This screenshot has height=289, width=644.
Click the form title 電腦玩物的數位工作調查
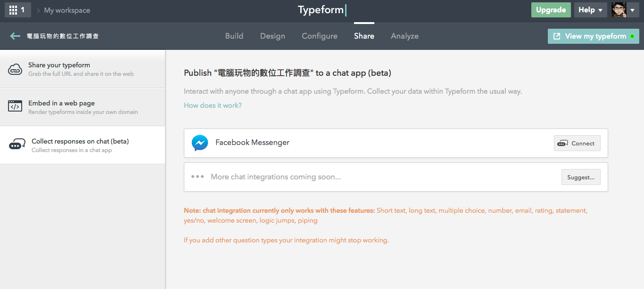click(63, 36)
